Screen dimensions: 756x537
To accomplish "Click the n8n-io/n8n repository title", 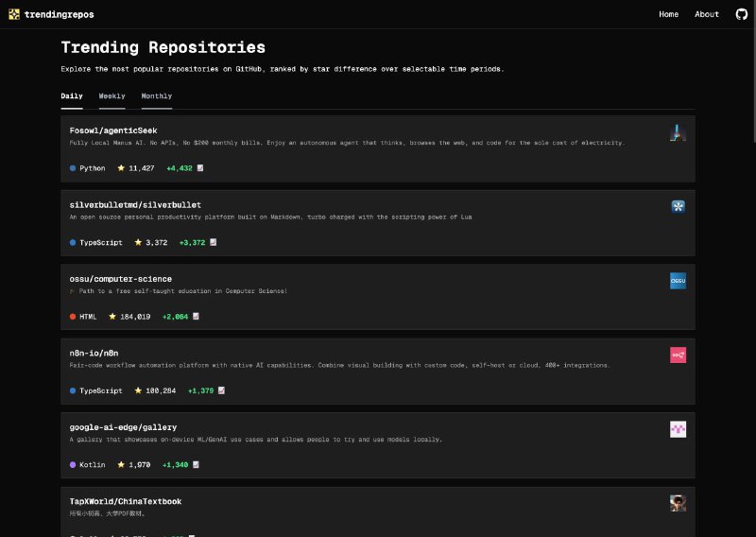I will [96, 353].
